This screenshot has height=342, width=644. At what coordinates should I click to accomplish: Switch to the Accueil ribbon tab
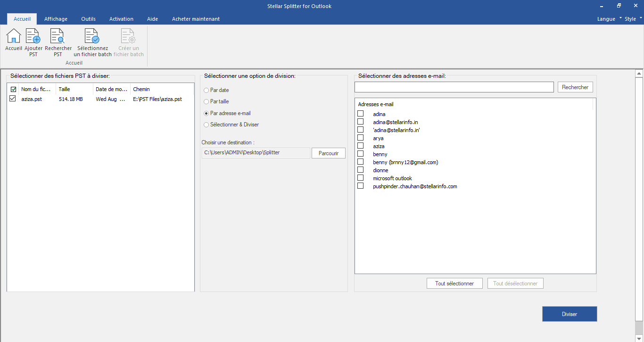pos(22,19)
